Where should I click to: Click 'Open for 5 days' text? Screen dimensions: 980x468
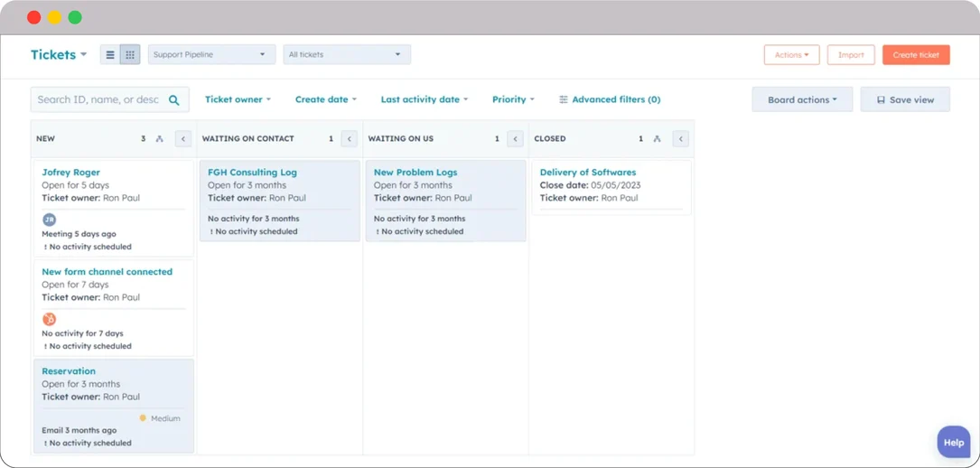(x=75, y=185)
